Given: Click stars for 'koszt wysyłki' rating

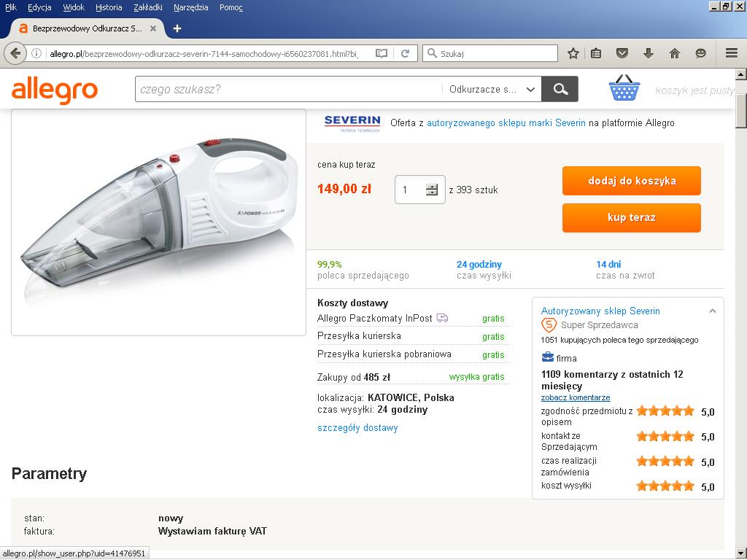Looking at the screenshot, I should coord(665,486).
